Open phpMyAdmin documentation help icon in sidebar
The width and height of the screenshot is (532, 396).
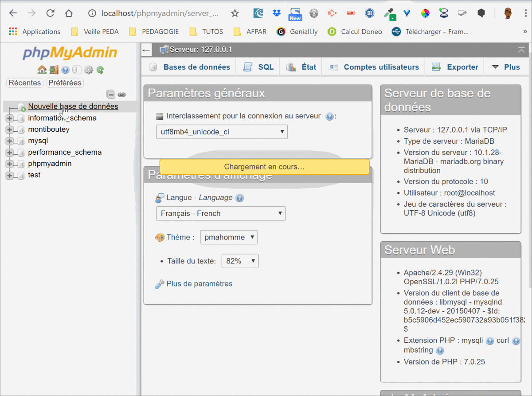65,70
